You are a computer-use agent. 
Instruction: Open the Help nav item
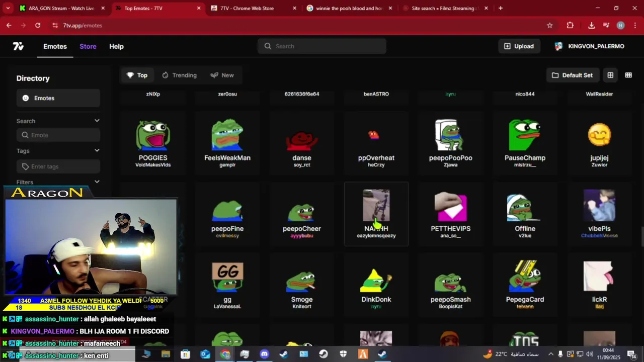click(x=116, y=46)
